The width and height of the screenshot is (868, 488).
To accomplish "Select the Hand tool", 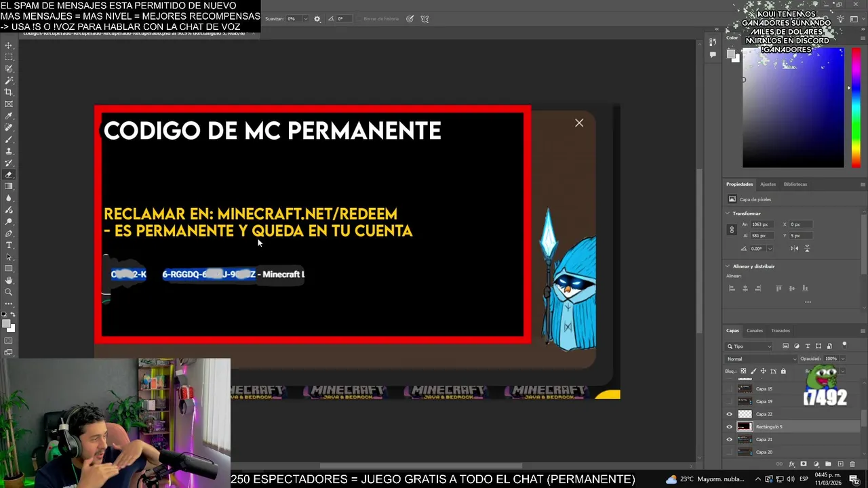I will click(x=9, y=280).
